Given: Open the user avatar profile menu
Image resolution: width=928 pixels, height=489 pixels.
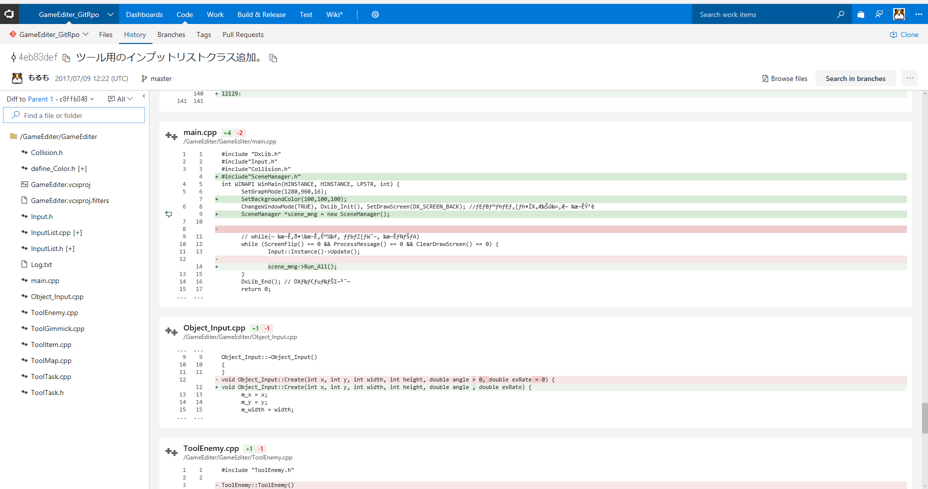Looking at the screenshot, I should coord(899,14).
